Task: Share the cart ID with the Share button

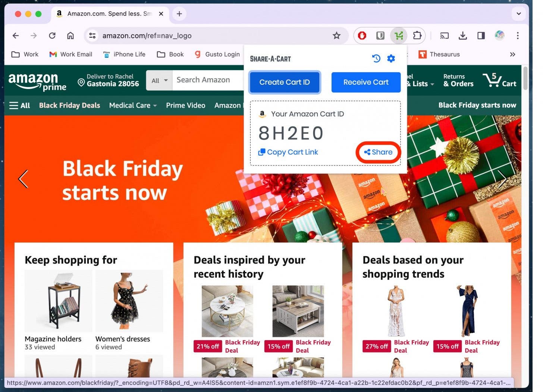Action: tap(378, 152)
